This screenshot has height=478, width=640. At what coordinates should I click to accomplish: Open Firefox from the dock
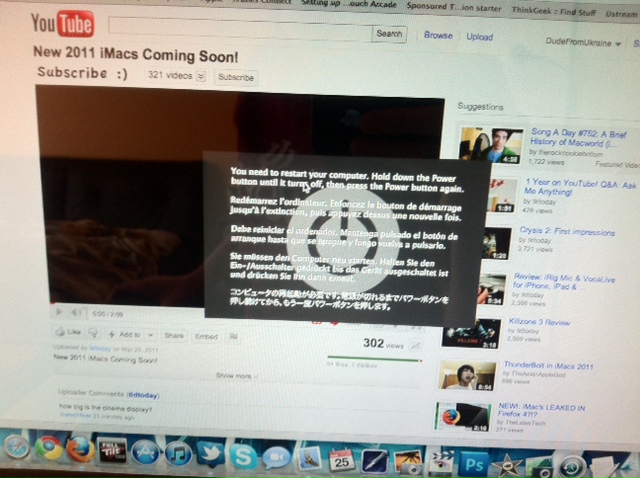point(80,449)
